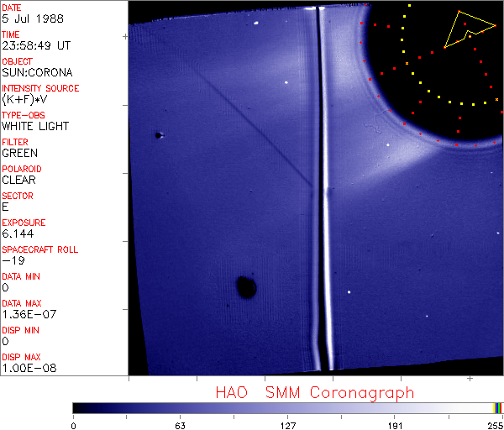Click the SECTOR label

click(x=18, y=196)
